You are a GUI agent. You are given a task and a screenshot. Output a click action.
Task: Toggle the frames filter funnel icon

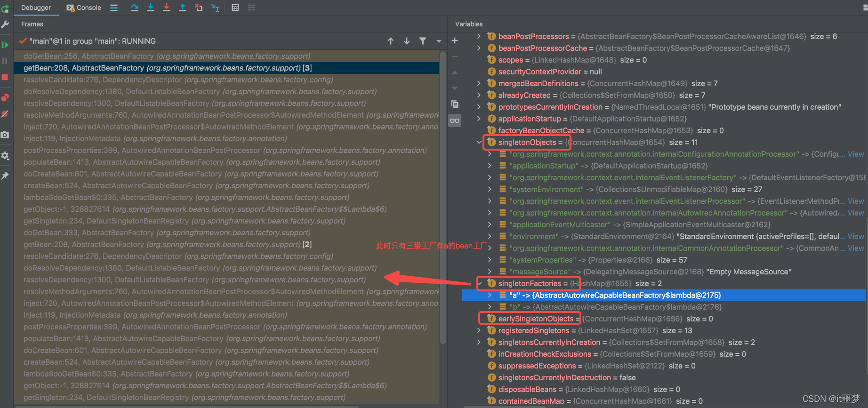pos(423,41)
